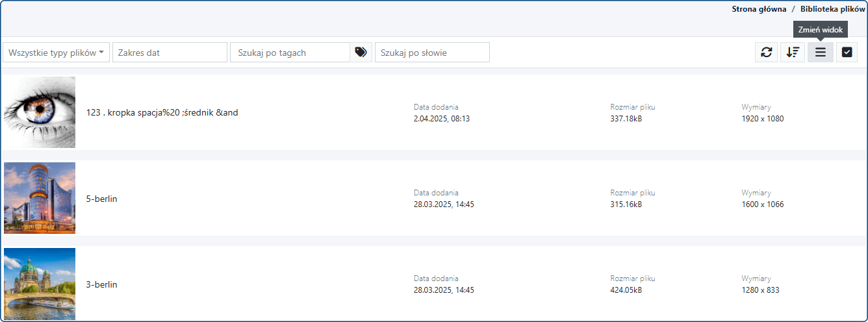Go to 'Strona główna' breadcrumb link
The height and width of the screenshot is (322, 868).
pos(759,9)
